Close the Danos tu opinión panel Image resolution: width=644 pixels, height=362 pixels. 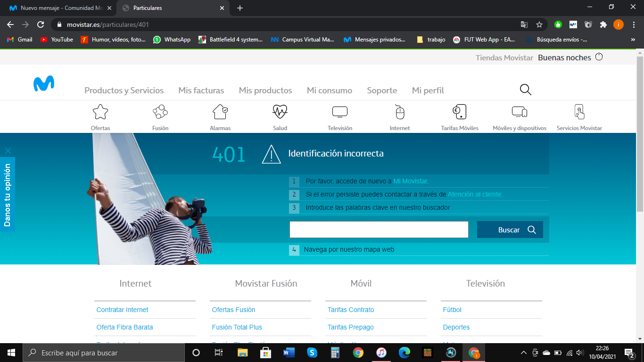[8, 151]
